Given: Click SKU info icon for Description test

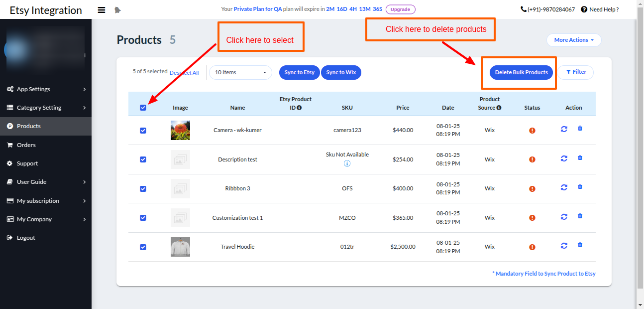Looking at the screenshot, I should [347, 163].
